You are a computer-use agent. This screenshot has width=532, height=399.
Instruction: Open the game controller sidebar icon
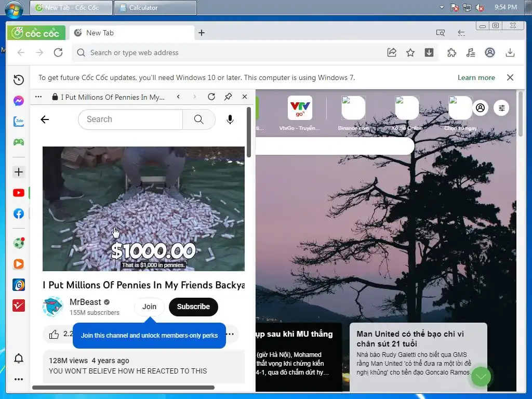click(19, 142)
